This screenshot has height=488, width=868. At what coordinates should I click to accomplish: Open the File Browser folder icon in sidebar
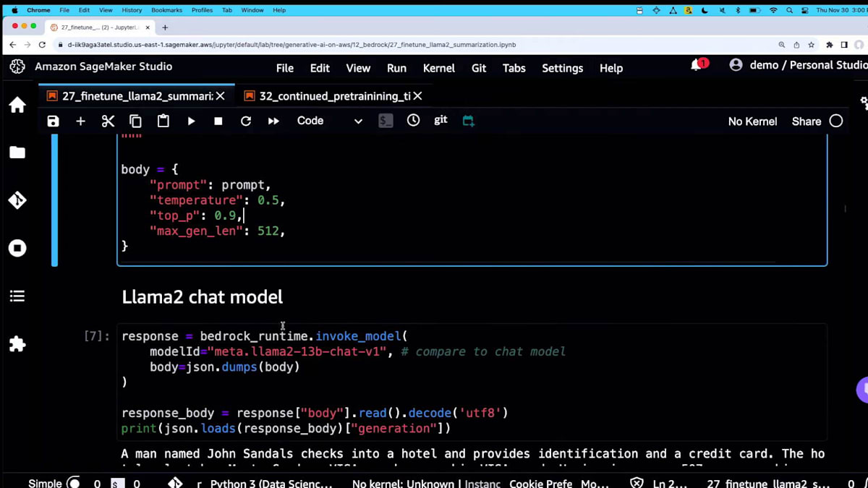tap(17, 153)
